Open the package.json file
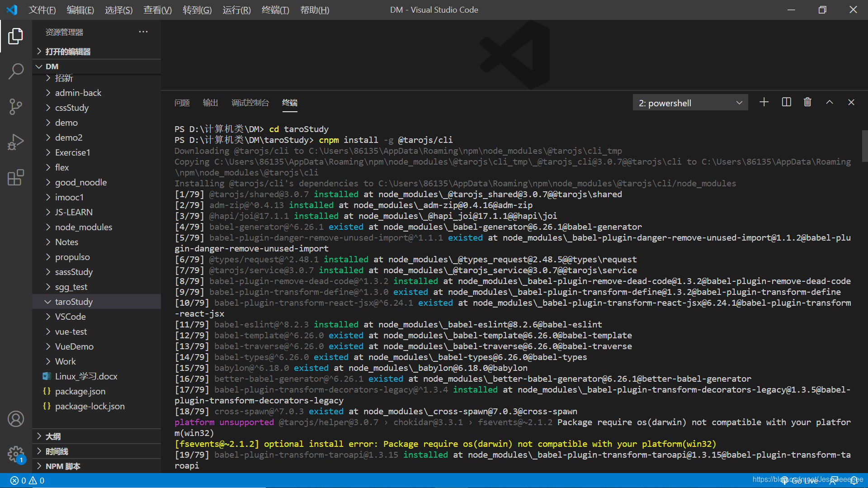868x488 pixels. (97, 391)
